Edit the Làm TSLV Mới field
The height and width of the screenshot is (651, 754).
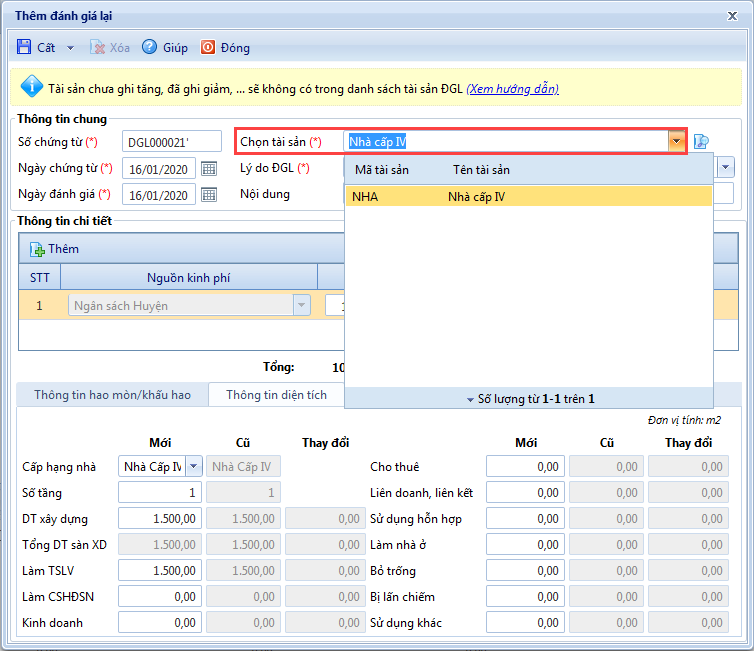point(160,570)
